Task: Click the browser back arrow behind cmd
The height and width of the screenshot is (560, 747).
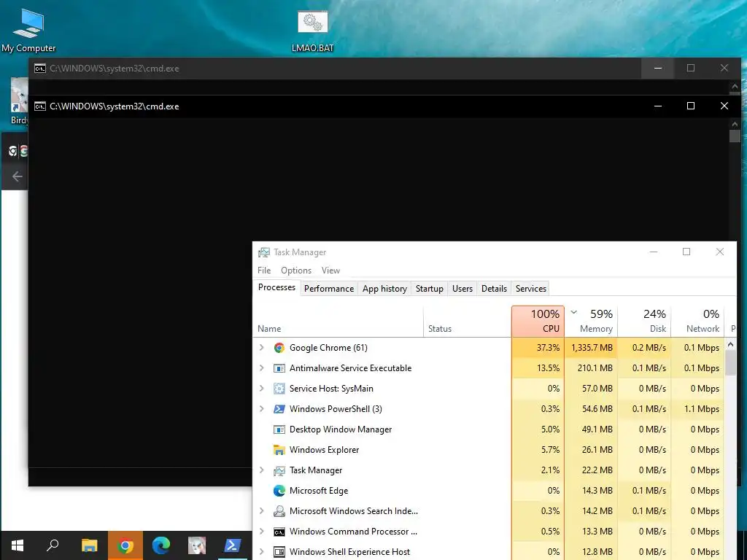Action: [x=18, y=176]
